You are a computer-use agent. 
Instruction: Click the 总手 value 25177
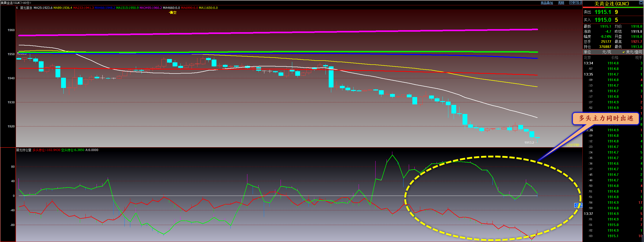606,42
